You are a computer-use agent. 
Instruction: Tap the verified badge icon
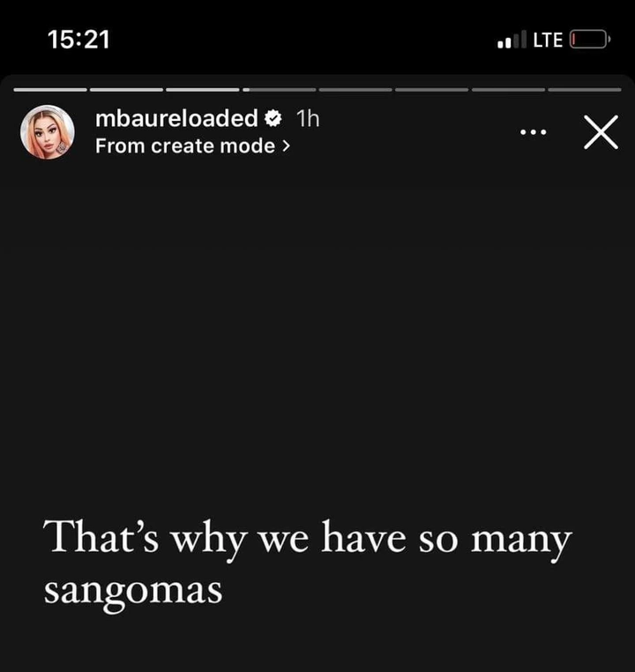pos(273,118)
